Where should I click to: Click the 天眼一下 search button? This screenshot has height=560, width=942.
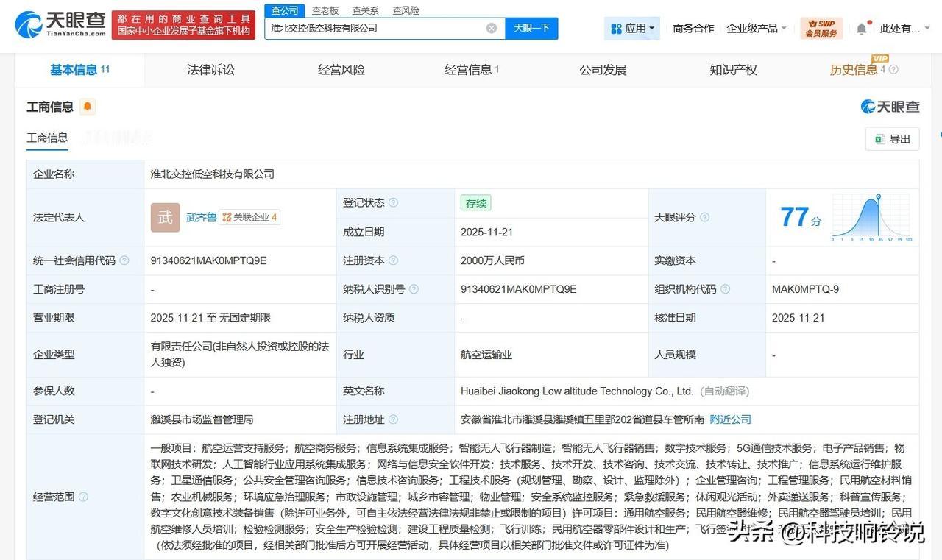[x=531, y=26]
